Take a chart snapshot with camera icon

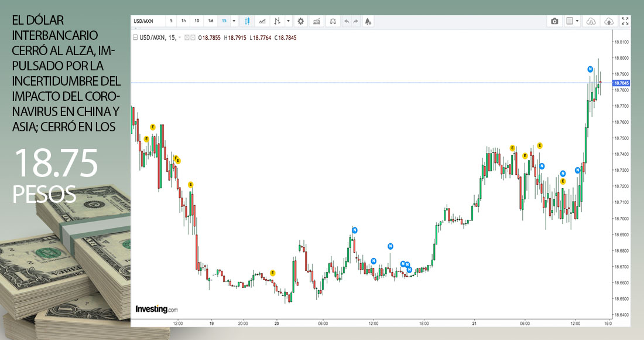(554, 21)
